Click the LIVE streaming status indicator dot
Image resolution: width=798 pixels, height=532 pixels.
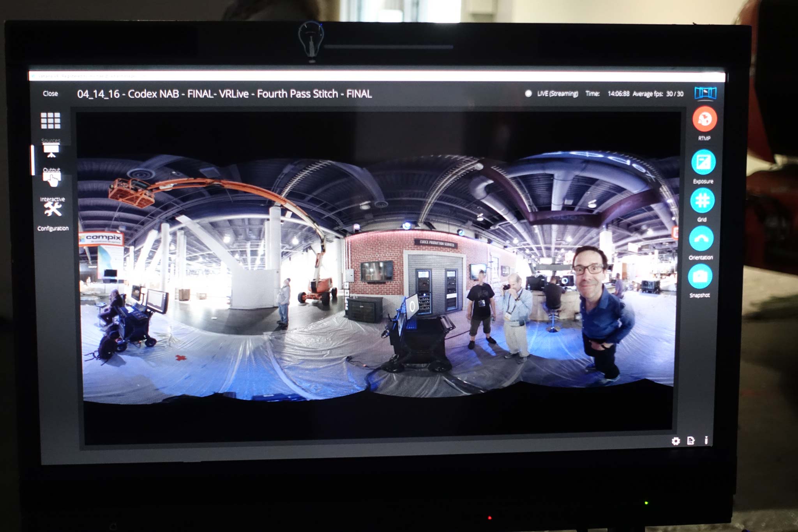click(x=528, y=94)
